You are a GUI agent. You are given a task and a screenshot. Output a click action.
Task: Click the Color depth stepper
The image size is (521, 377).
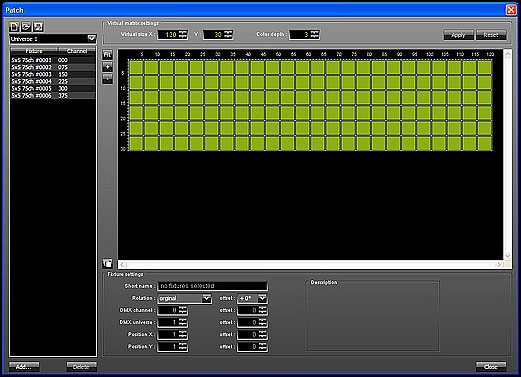pos(315,34)
